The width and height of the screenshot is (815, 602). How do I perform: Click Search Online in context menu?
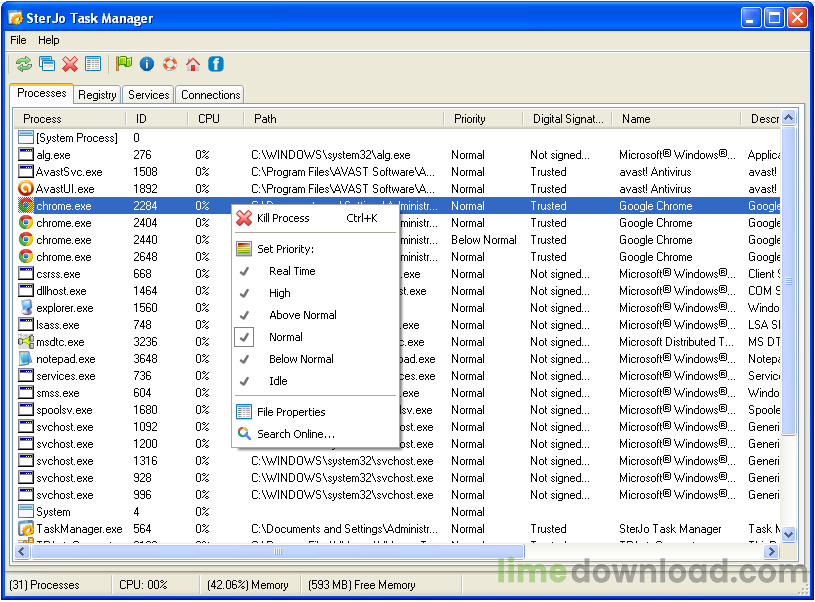[x=295, y=434]
